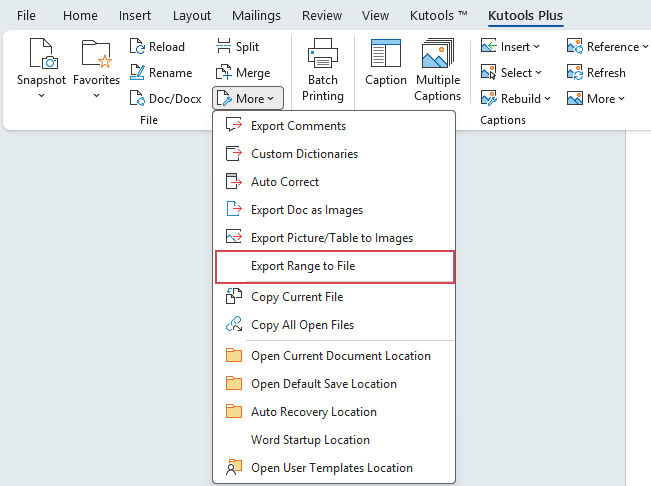Expand the Snapshot dropdown arrow
This screenshot has height=486, width=651.
[x=41, y=96]
